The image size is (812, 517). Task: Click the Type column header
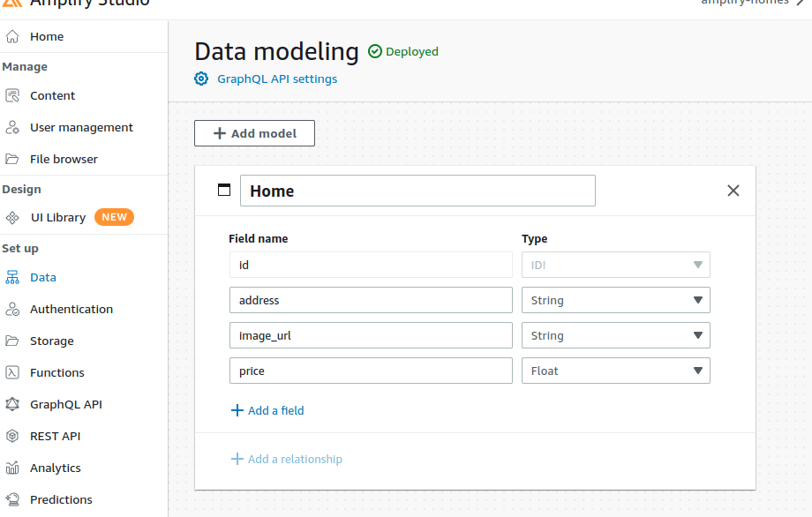tap(535, 238)
